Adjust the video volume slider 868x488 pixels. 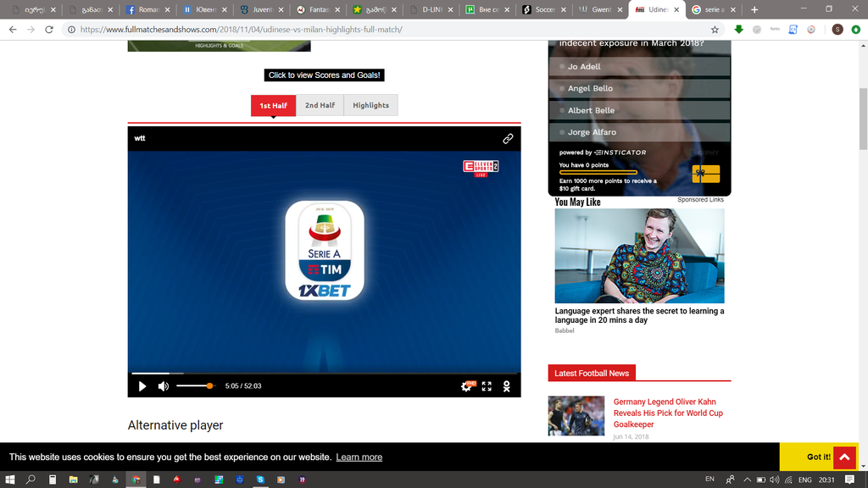click(x=195, y=385)
